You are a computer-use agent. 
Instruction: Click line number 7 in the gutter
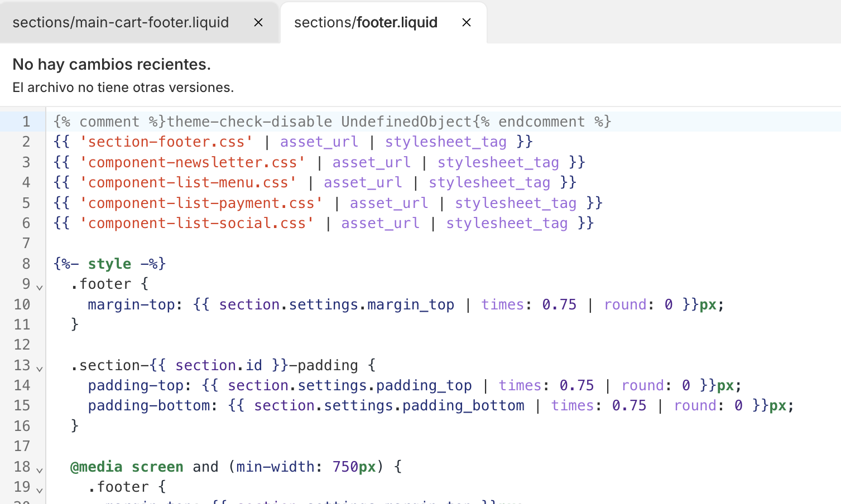(x=26, y=243)
